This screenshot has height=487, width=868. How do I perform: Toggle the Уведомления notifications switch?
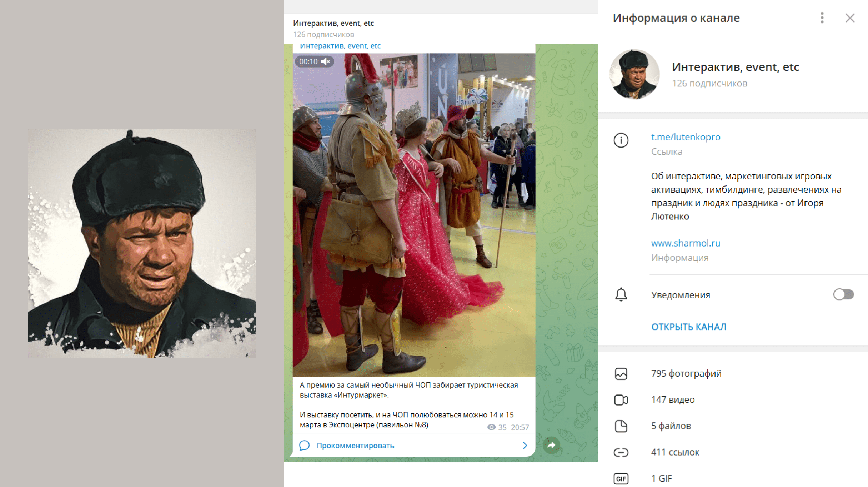tap(843, 295)
